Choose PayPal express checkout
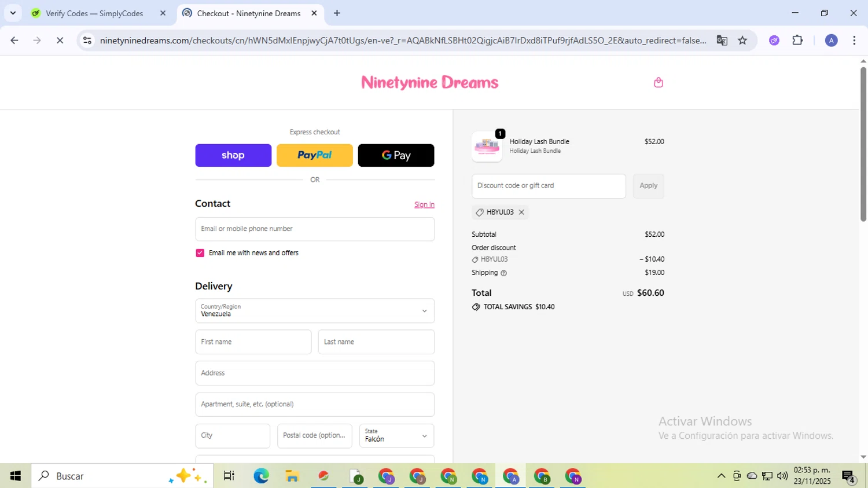 tap(315, 155)
